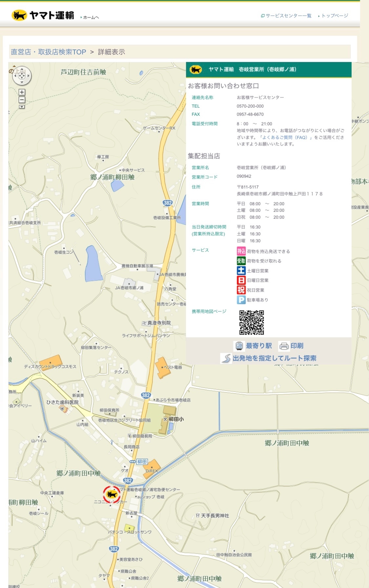369x588 pixels.
Task: Click ヤマト運輸 壱岐営業所 panel title
Action: pyautogui.click(x=252, y=69)
